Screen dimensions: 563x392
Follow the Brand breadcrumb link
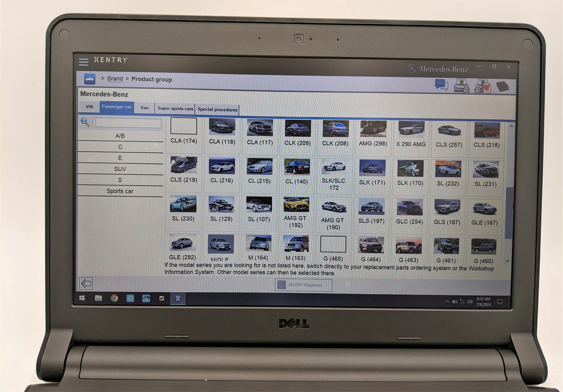coord(115,79)
